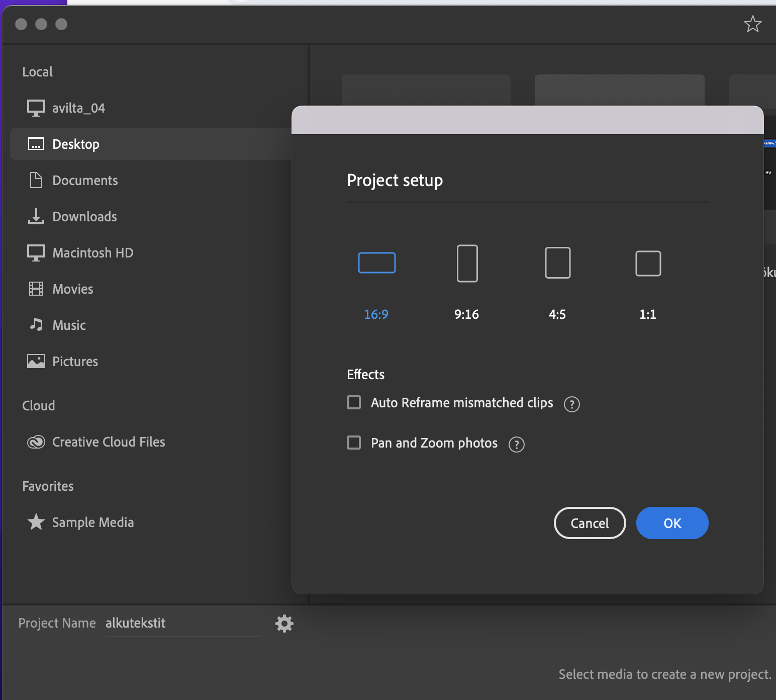Show help for Auto Reframe mismatched clips

(571, 404)
